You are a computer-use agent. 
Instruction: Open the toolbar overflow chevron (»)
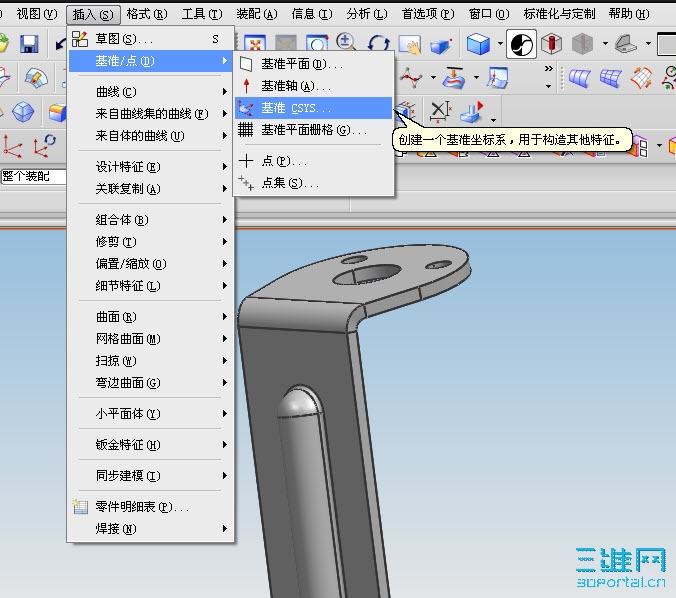(548, 69)
